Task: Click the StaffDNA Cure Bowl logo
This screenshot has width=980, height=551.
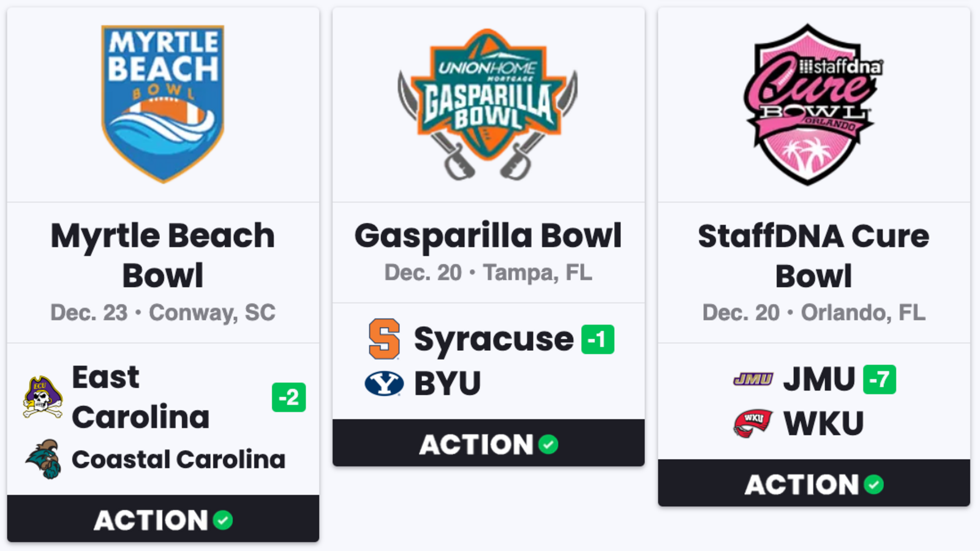Action: click(x=814, y=104)
